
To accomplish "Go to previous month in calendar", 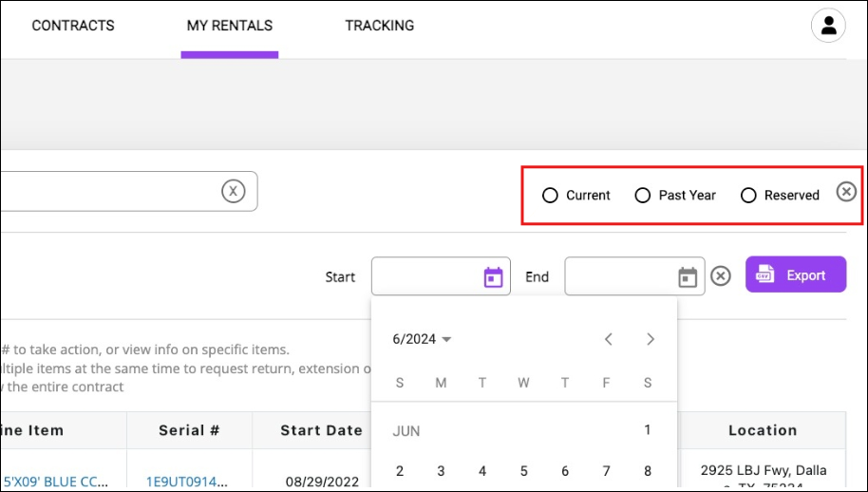I will tap(609, 339).
